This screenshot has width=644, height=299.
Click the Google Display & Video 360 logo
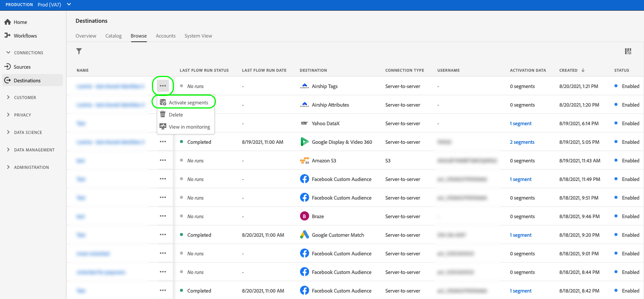coord(305,142)
